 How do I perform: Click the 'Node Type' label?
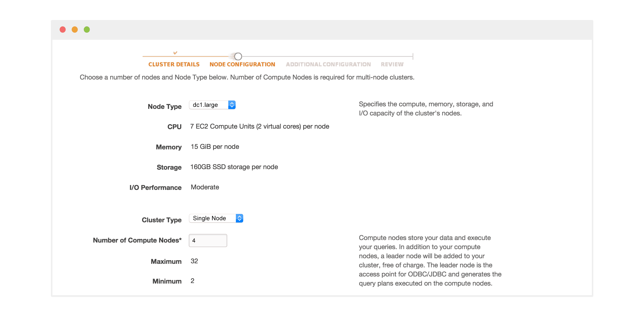pos(165,107)
